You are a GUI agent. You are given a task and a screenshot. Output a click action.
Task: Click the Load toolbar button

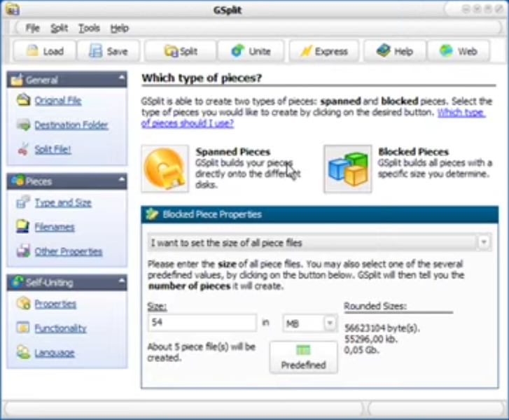45,51
